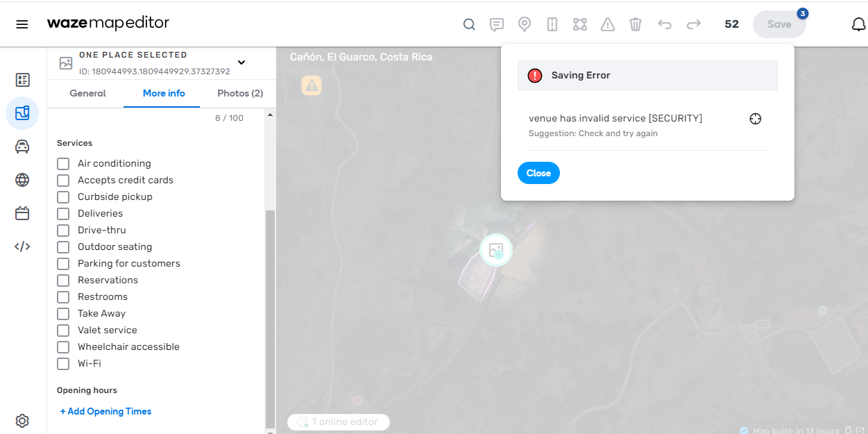Open the scripts code icon in sidebar
The image size is (868, 434).
[x=22, y=247]
